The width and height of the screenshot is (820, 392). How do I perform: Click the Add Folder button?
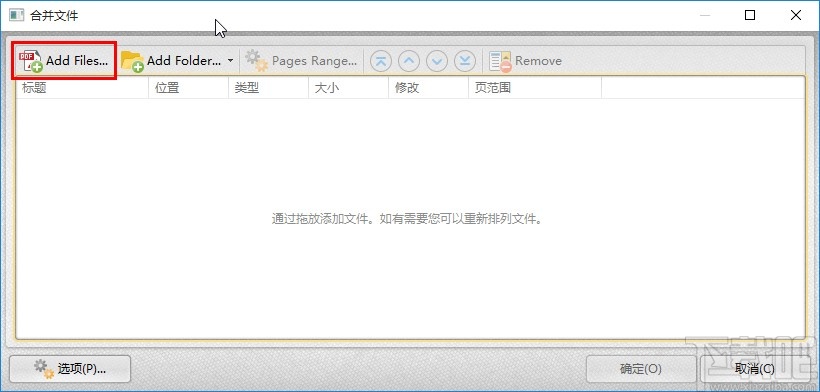coord(172,61)
